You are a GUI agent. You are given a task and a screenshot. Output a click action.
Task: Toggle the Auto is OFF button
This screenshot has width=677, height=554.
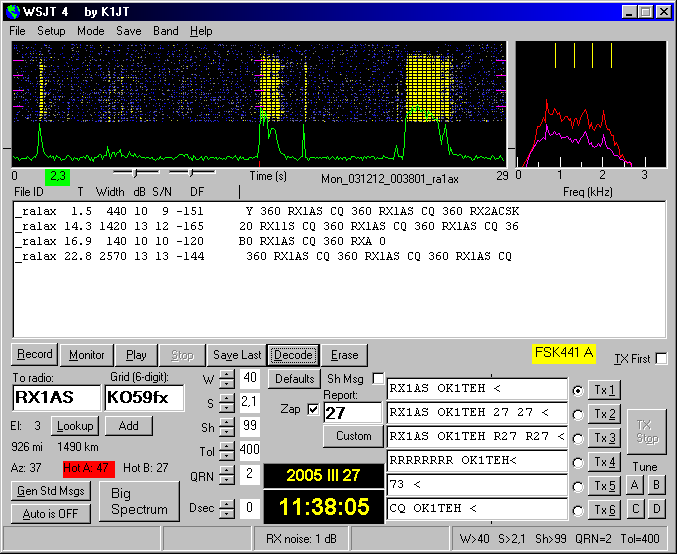pos(51,514)
